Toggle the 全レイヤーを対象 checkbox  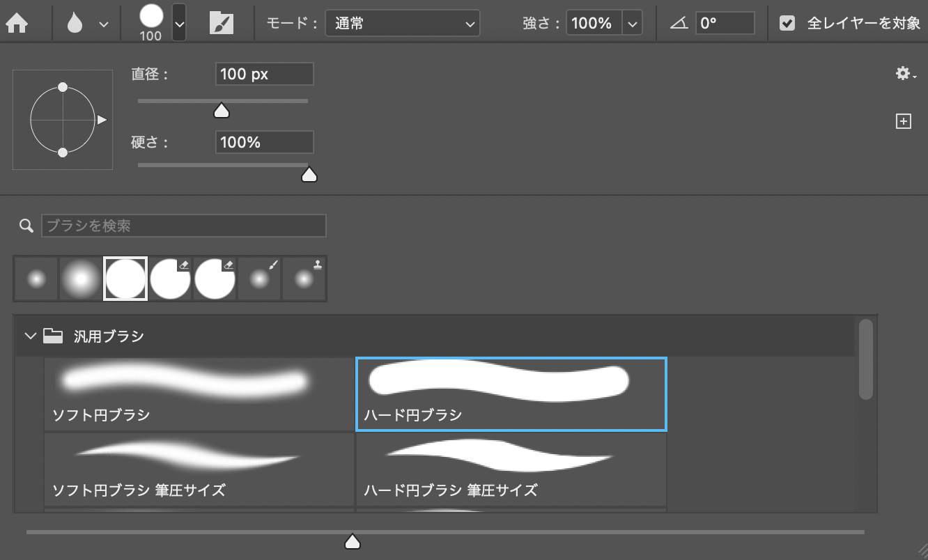(x=787, y=23)
